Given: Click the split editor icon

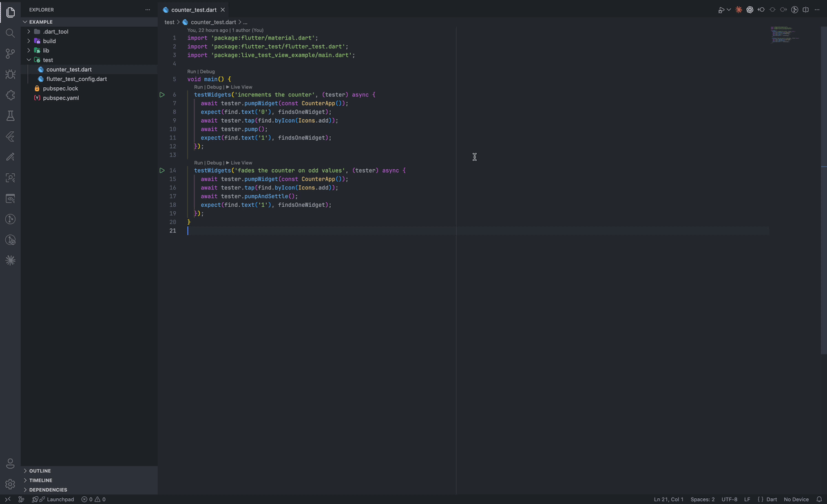Looking at the screenshot, I should [806, 10].
